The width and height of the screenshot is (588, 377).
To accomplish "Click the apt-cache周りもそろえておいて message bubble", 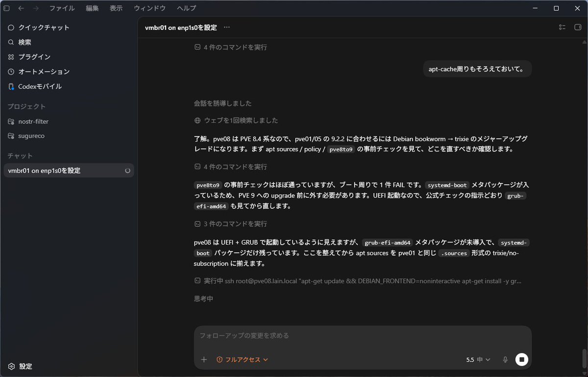I will [477, 69].
